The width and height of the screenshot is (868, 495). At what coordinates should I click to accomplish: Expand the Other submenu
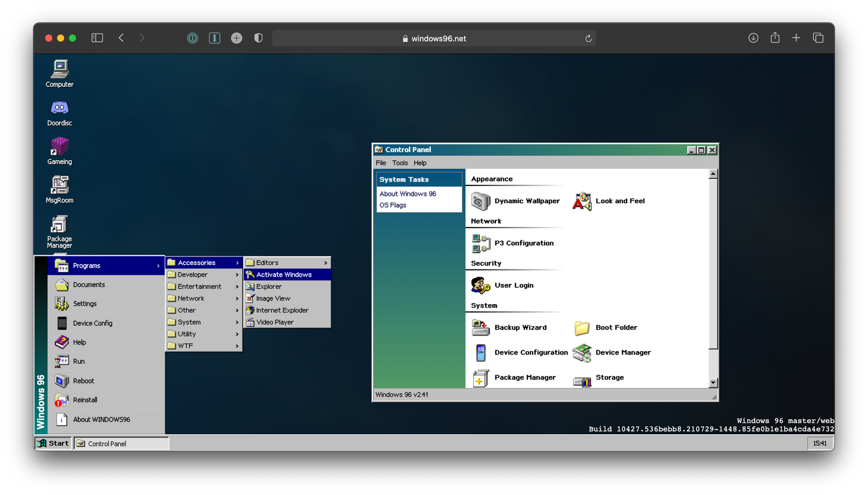(204, 311)
